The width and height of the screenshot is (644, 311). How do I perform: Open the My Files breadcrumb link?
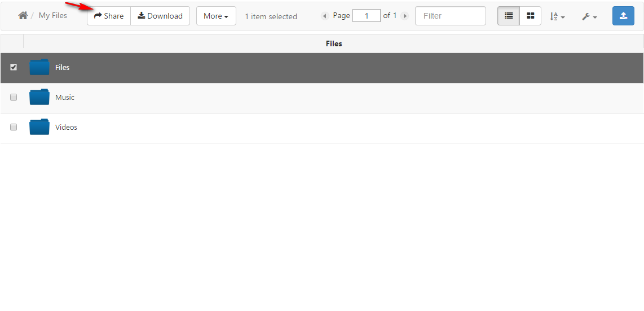point(52,16)
